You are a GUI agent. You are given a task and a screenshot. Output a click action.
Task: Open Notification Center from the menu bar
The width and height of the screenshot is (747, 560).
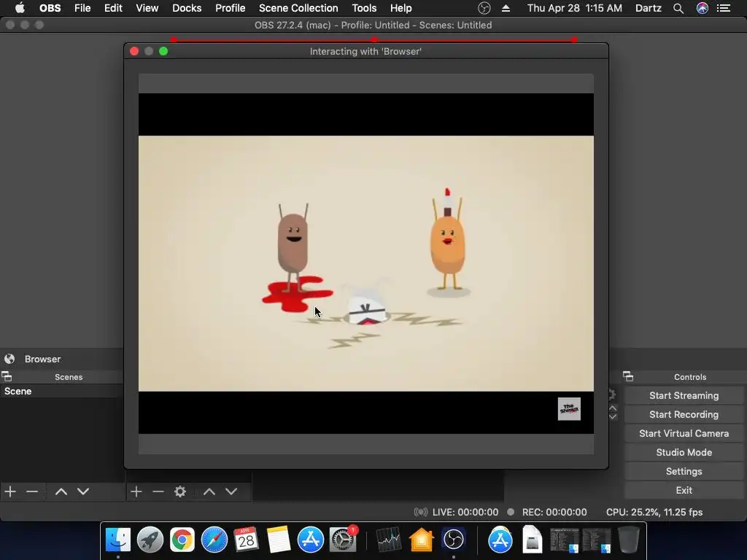724,8
